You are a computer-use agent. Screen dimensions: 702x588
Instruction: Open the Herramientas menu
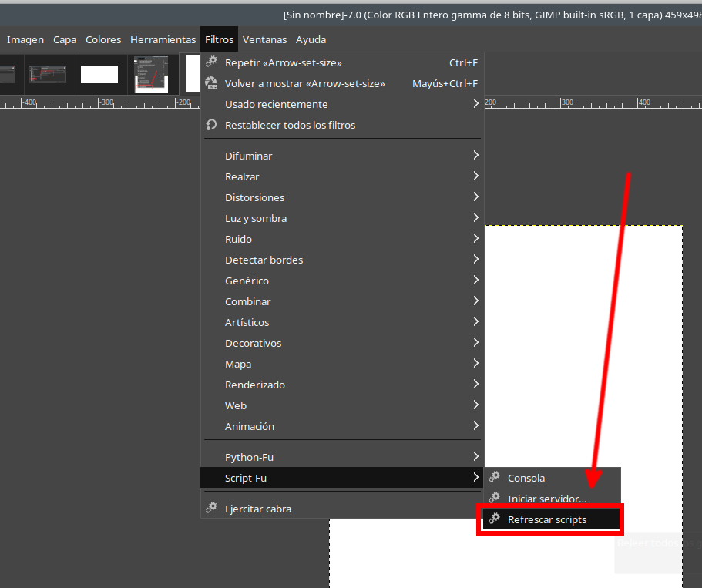point(163,39)
